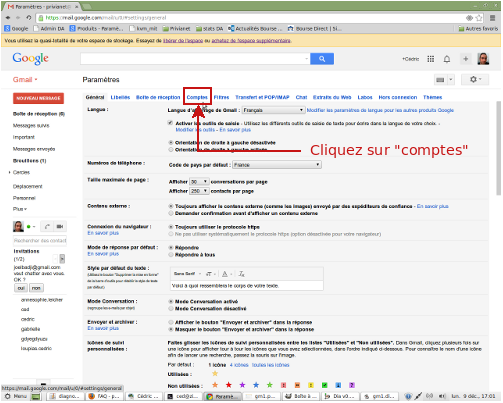Viewport: 503px width, 403px height.
Task: Open the Menu button in the taskbar
Action: pyautogui.click(x=16, y=396)
